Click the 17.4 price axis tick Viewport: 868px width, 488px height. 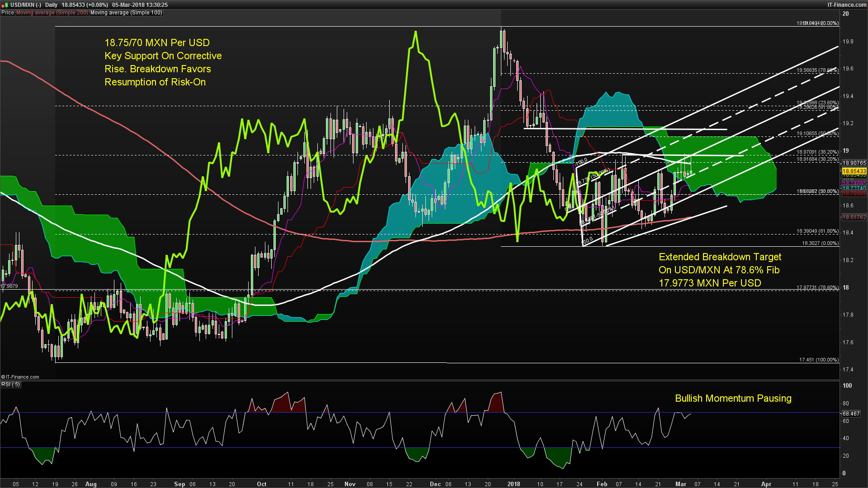(x=848, y=370)
